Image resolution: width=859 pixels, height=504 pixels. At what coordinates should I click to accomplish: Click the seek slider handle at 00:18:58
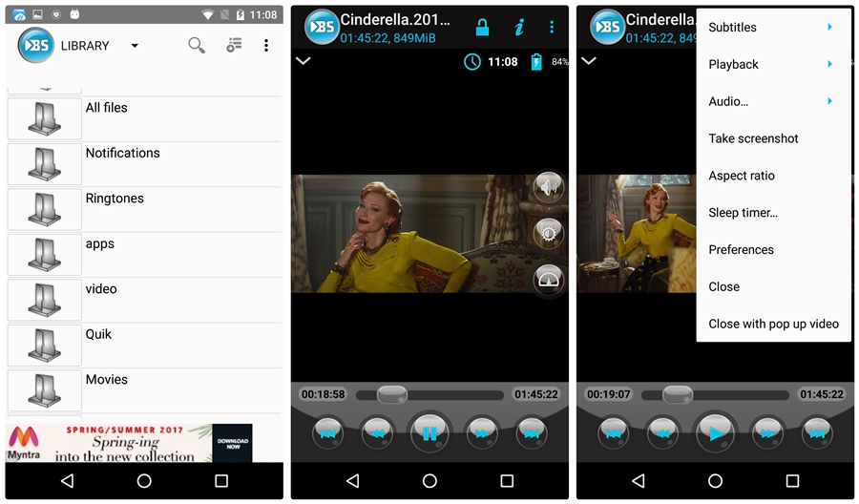point(392,394)
